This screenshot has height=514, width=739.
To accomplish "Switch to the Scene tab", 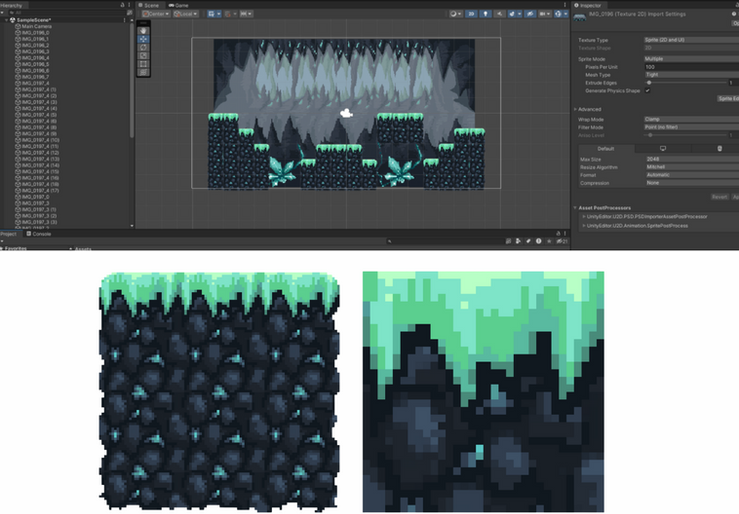I will pos(149,5).
